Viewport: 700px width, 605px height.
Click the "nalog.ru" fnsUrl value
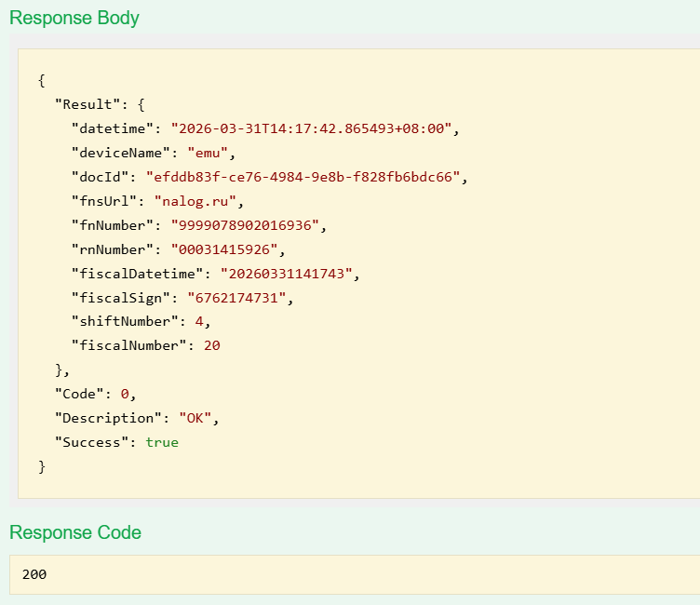coord(199,200)
